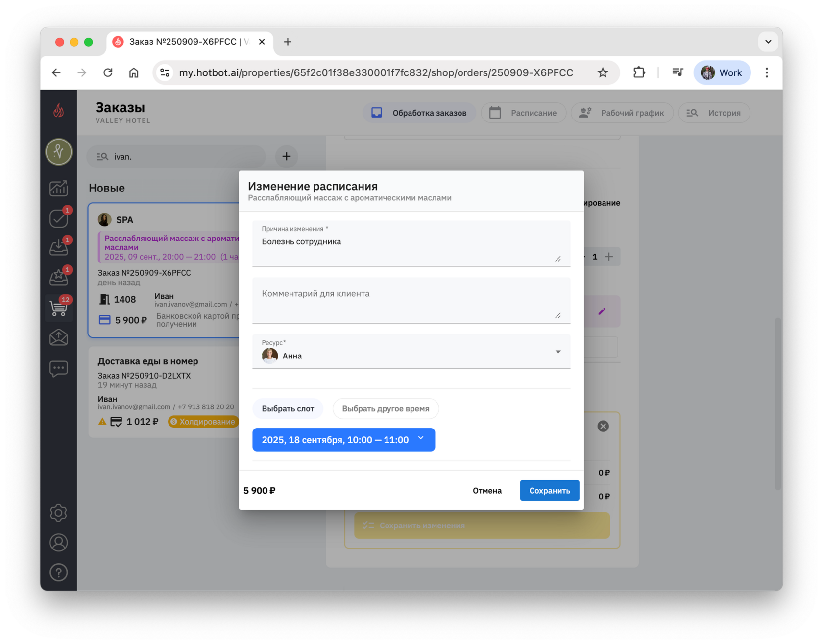The width and height of the screenshot is (823, 644).
Task: Click the Сохранить изменения yellow button
Action: [x=482, y=525]
